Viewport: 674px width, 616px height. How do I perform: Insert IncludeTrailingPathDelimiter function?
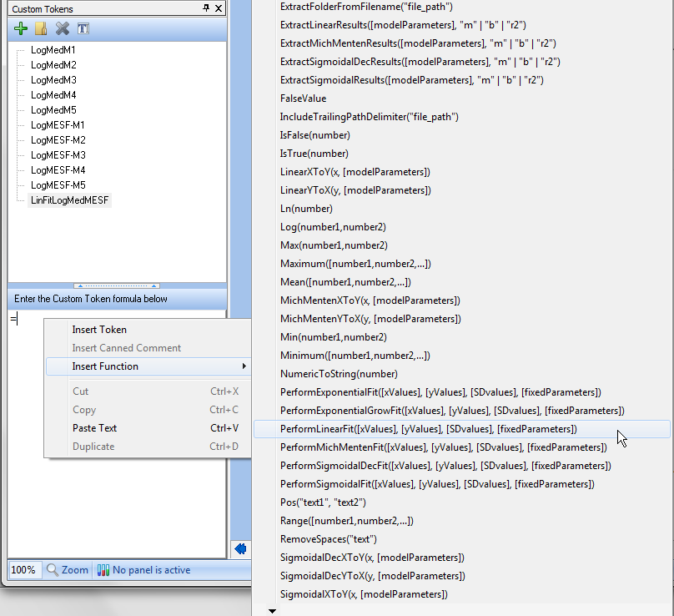pos(370,117)
